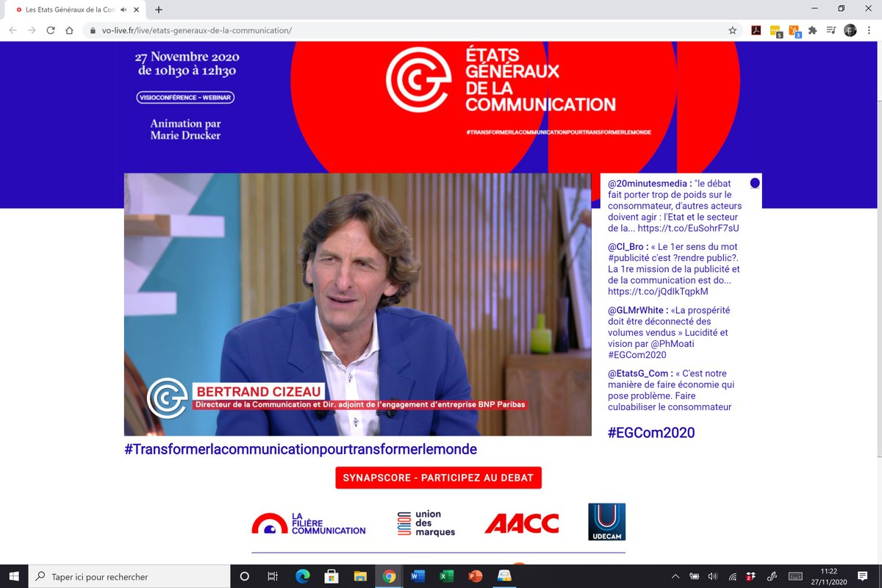Click the blue dot atop the tweet feed
The height and width of the screenshot is (588, 882).
coord(755,183)
